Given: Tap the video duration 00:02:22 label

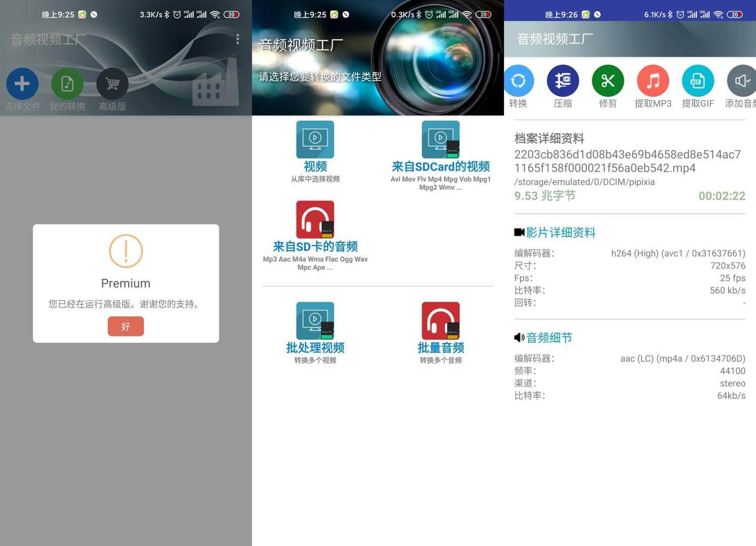Looking at the screenshot, I should 722,196.
